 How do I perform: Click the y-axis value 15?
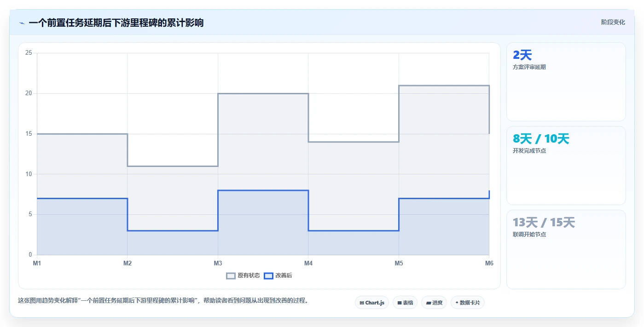[29, 134]
